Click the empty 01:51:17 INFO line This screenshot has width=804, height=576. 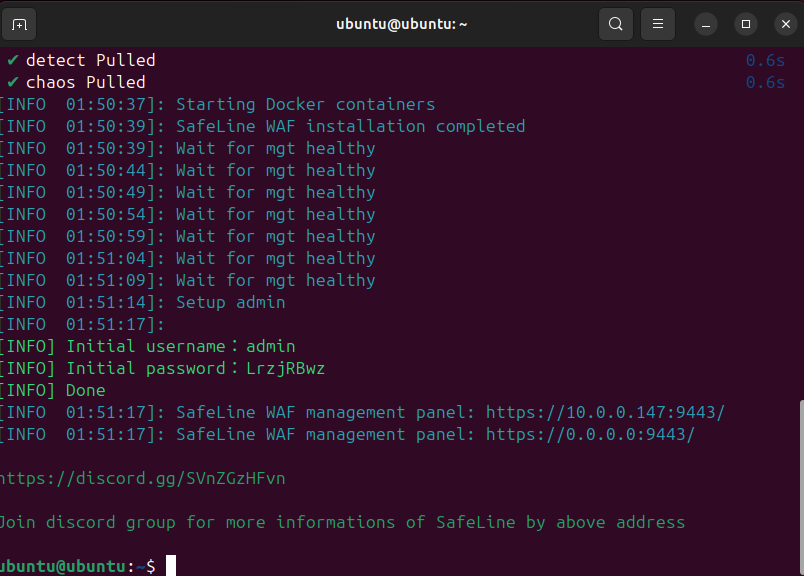point(82,325)
